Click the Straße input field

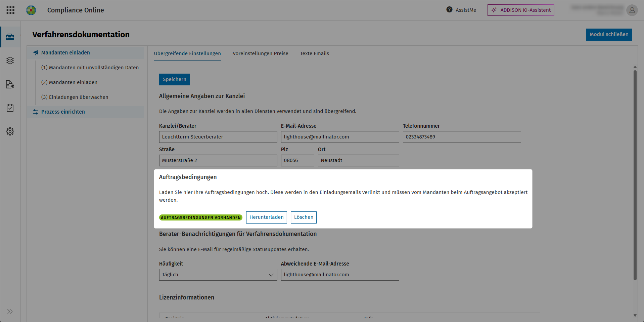point(218,160)
